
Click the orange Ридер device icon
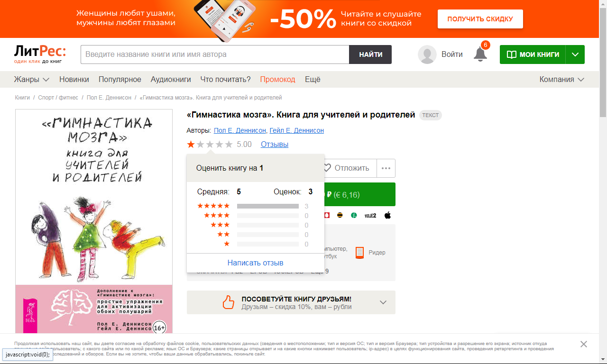coord(360,253)
